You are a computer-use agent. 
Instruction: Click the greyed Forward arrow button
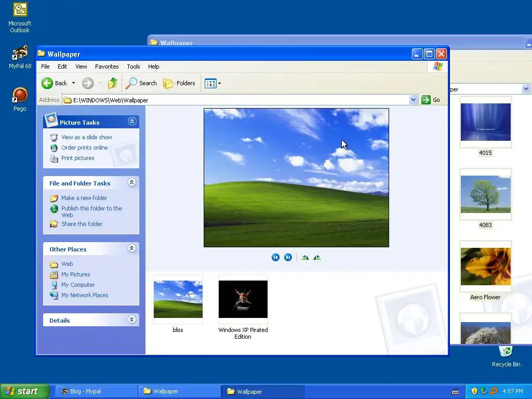point(88,83)
